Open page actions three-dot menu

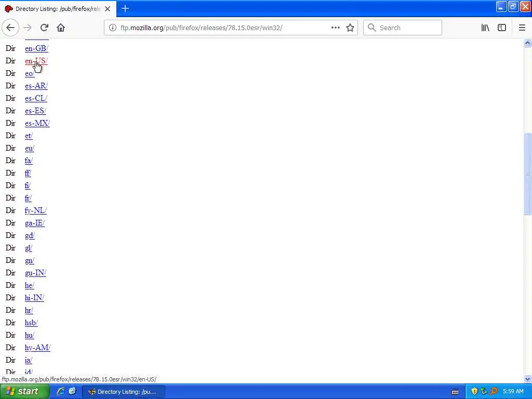336,28
